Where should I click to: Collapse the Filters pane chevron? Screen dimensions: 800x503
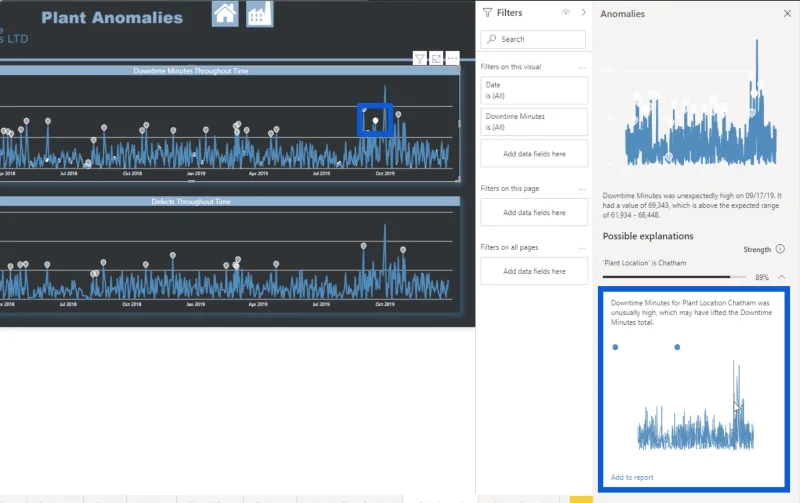pos(583,12)
